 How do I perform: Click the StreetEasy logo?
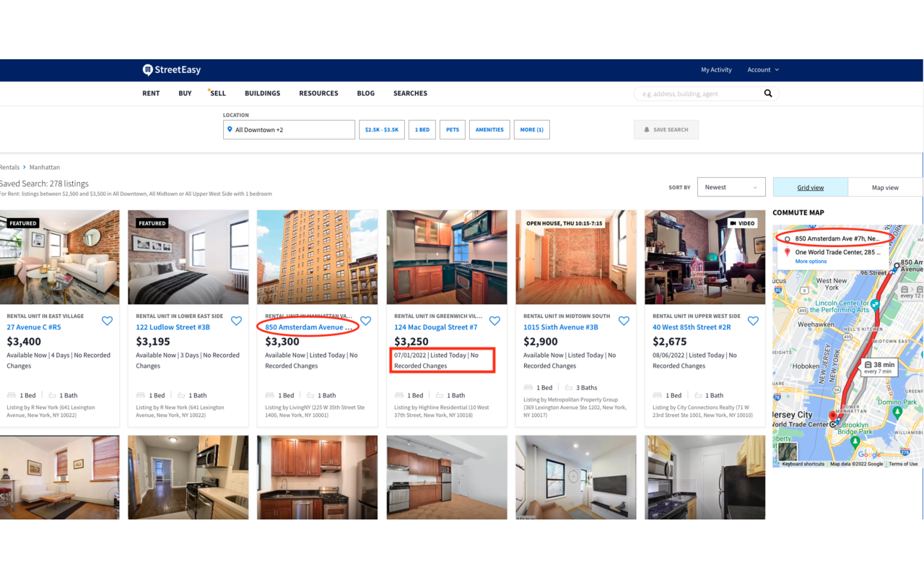(172, 70)
